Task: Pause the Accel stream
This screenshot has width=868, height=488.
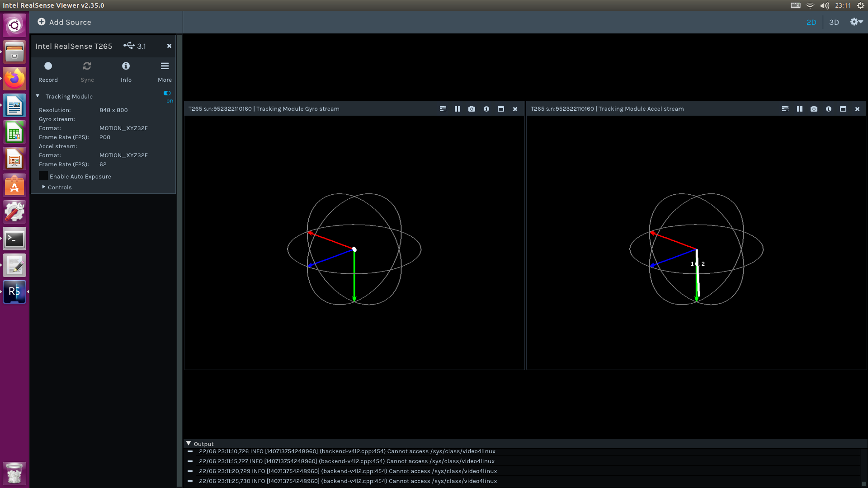Action: [x=799, y=109]
